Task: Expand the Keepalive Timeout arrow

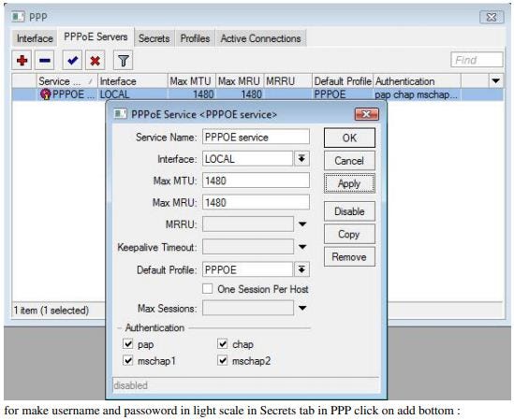Action: pos(302,247)
